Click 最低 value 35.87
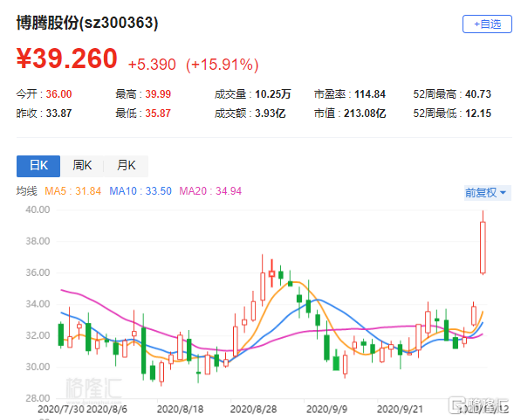The height and width of the screenshot is (420, 514). (158, 114)
